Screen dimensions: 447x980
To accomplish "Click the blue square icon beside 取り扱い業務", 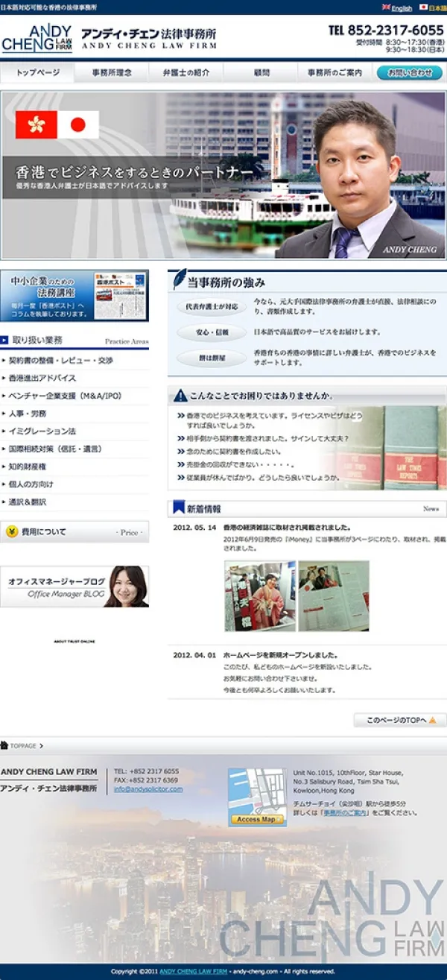I will pyautogui.click(x=4, y=340).
